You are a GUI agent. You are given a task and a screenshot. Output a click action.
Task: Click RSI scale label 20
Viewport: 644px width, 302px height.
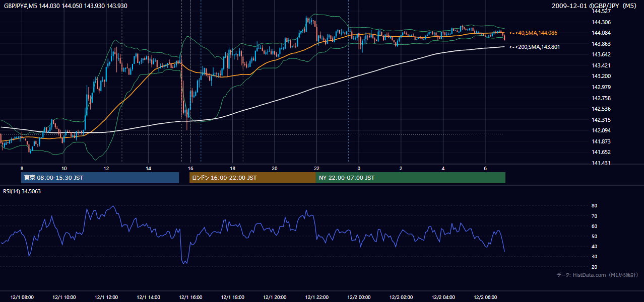pos(595,267)
